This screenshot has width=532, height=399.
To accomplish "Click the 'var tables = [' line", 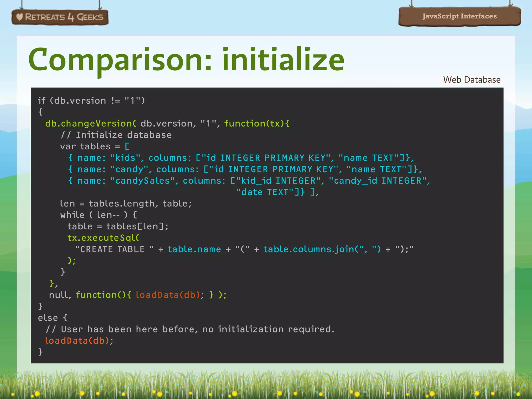I will coord(95,147).
